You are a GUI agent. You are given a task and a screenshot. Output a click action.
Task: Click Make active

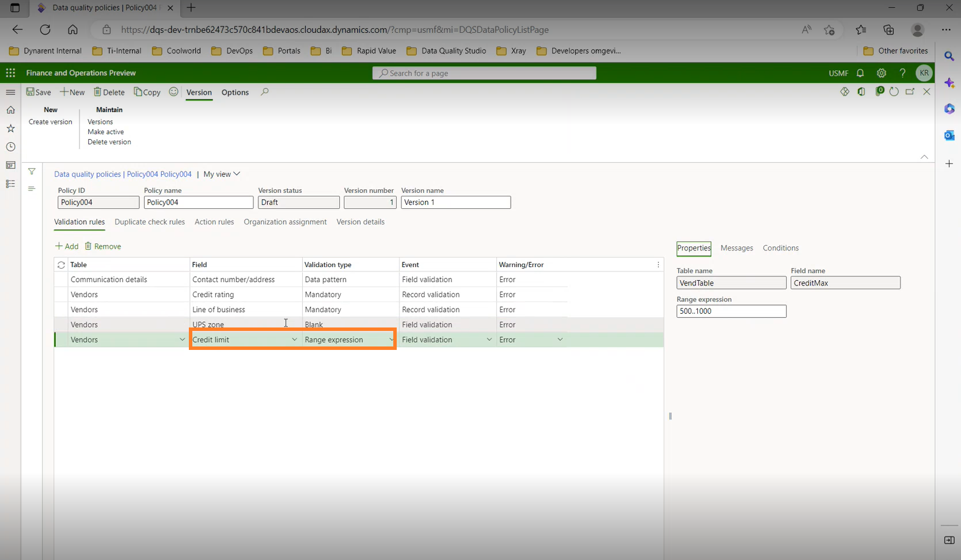coord(105,132)
